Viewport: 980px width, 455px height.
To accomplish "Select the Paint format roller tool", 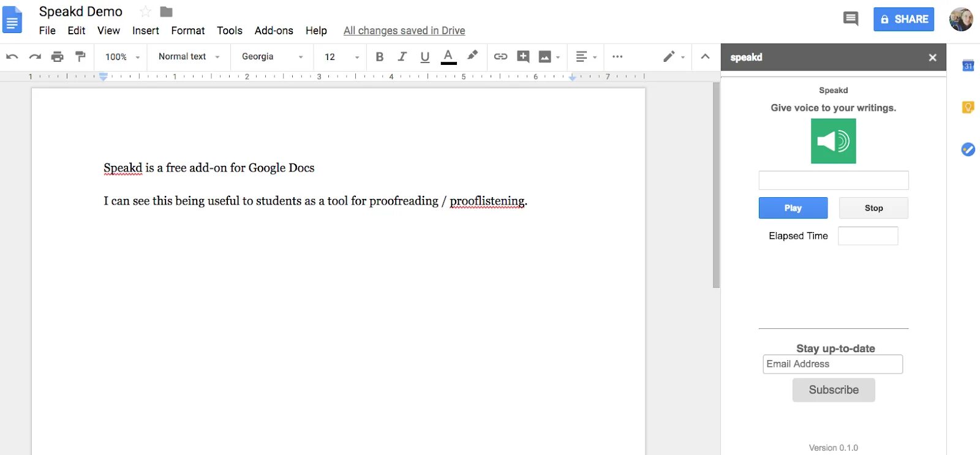I will [80, 57].
